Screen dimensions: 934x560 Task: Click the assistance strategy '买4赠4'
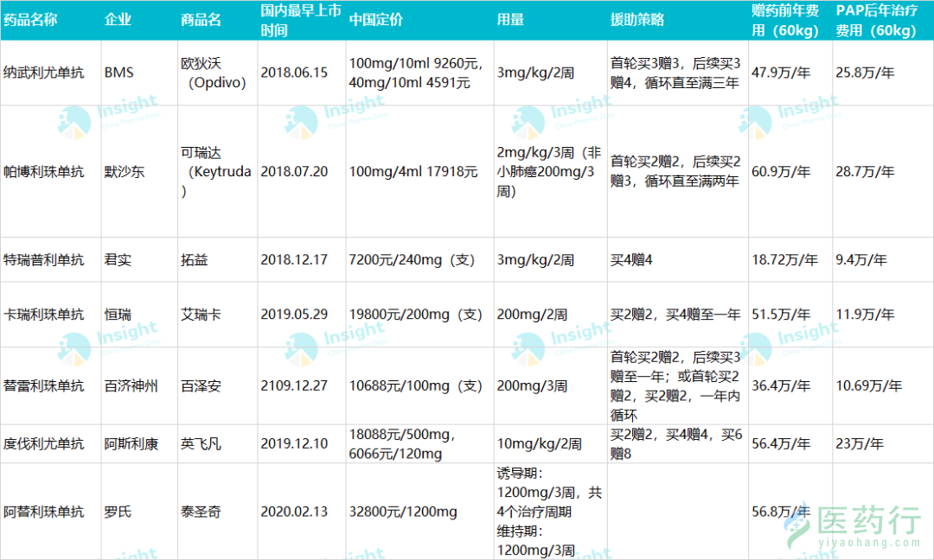[631, 260]
